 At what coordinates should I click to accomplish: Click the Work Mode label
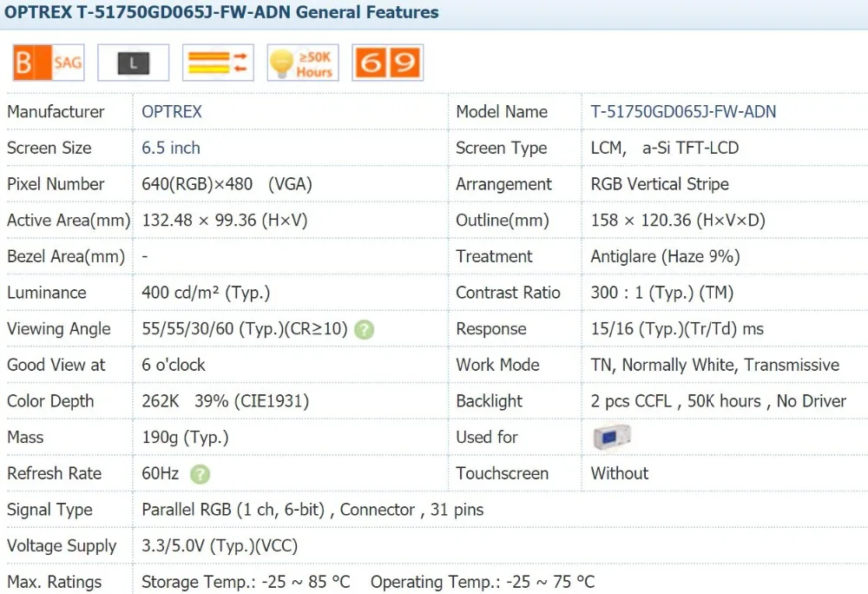point(497,365)
